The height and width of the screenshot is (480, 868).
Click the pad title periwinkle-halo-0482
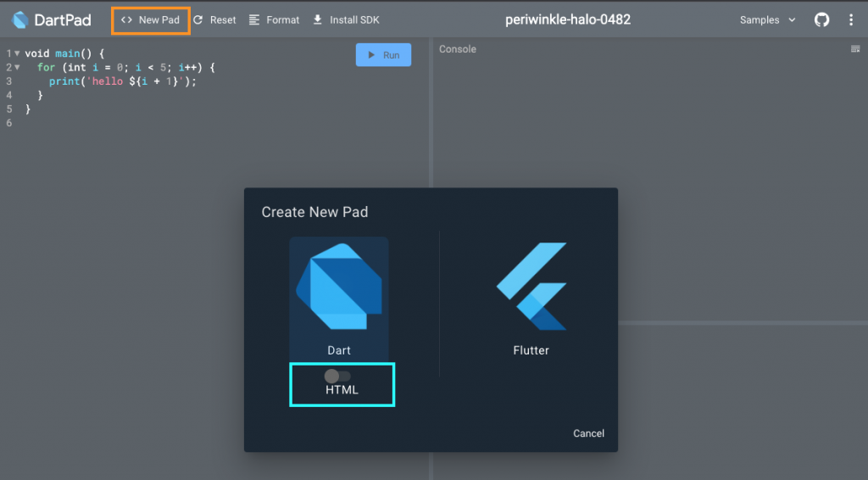567,20
